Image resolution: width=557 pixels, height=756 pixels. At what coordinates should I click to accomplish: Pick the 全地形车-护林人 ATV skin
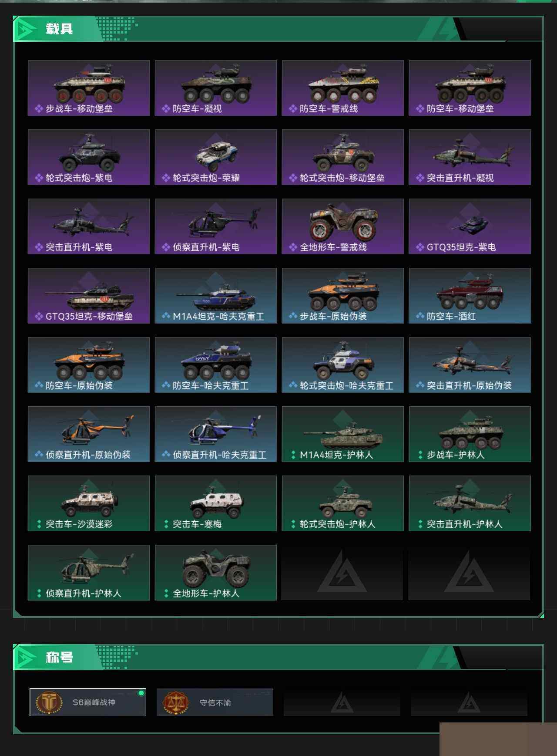(x=216, y=573)
